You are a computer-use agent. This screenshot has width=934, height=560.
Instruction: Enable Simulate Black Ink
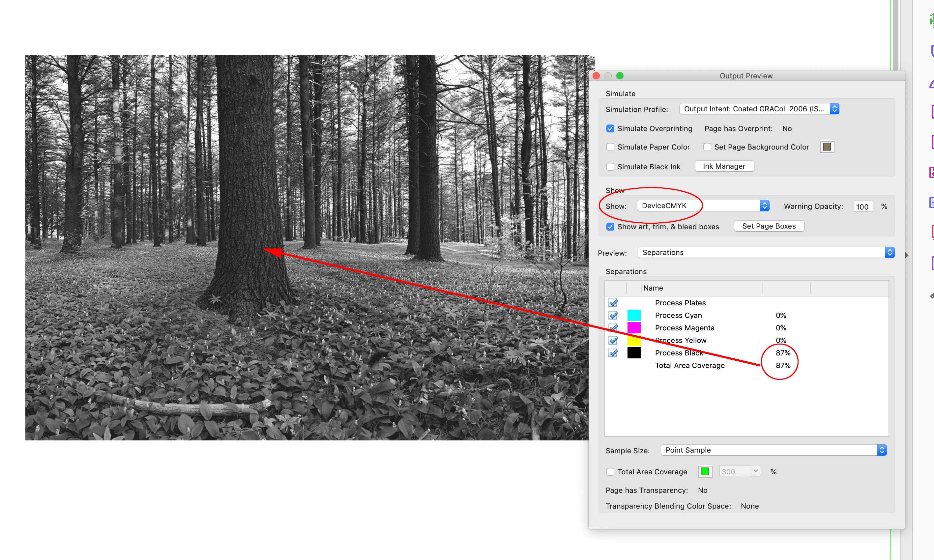pyautogui.click(x=610, y=167)
